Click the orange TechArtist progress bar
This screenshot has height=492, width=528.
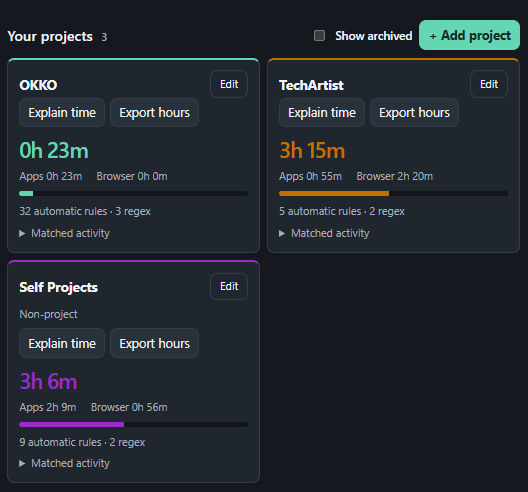(393, 193)
